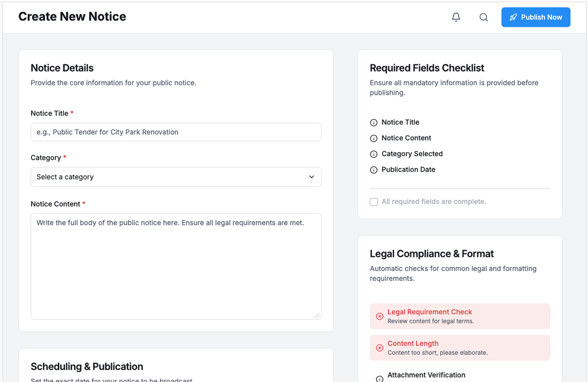Click the Content Length warning card
The image size is (588, 382).
[x=459, y=348]
